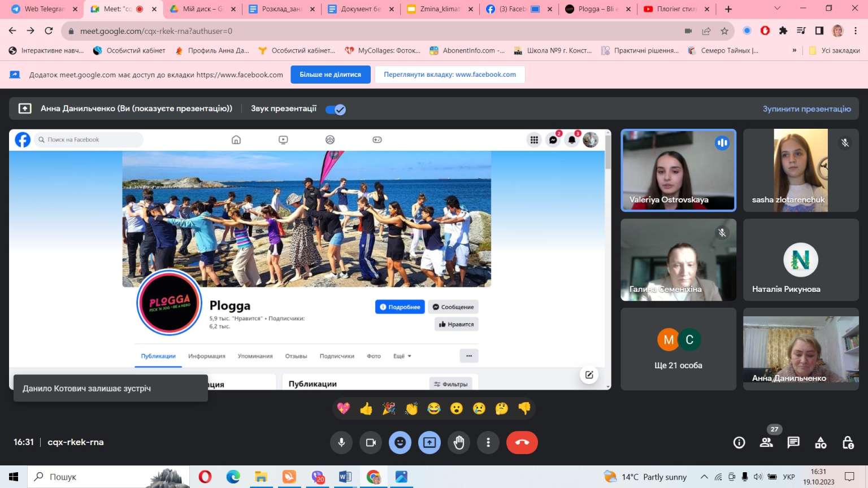Toggle the presentation audio switch
Viewport: 868px width, 488px height.
coord(336,109)
